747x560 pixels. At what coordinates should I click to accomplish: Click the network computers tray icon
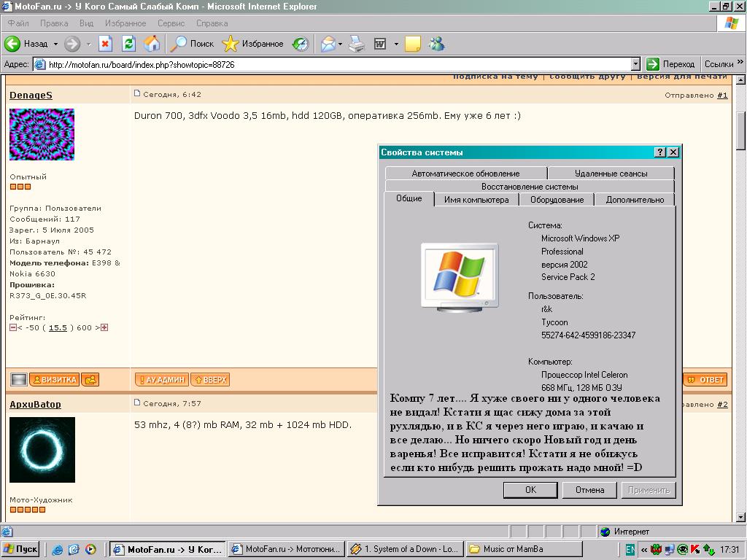click(670, 550)
